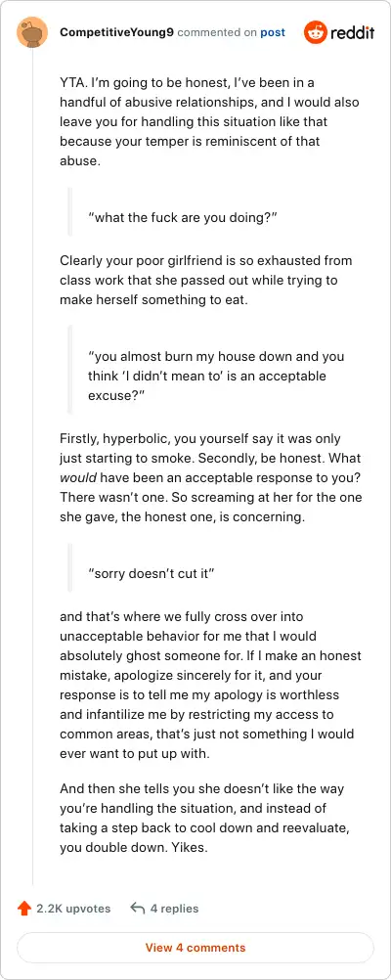Click the paragraph starting "and that's where we"

210,686
